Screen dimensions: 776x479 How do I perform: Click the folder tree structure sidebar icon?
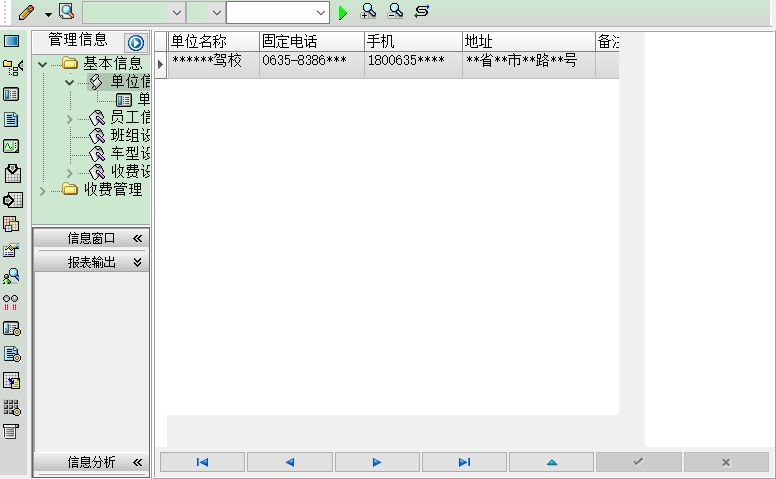coord(12,67)
